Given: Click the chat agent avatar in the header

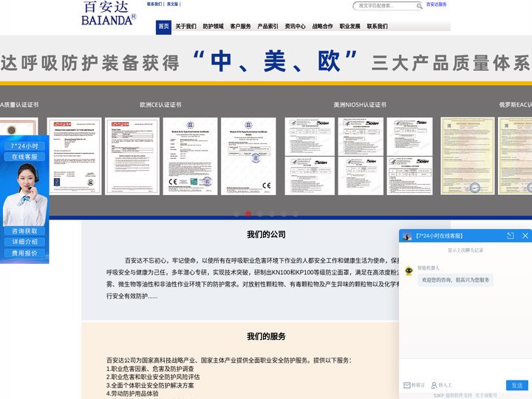Looking at the screenshot, I should pyautogui.click(x=407, y=236).
